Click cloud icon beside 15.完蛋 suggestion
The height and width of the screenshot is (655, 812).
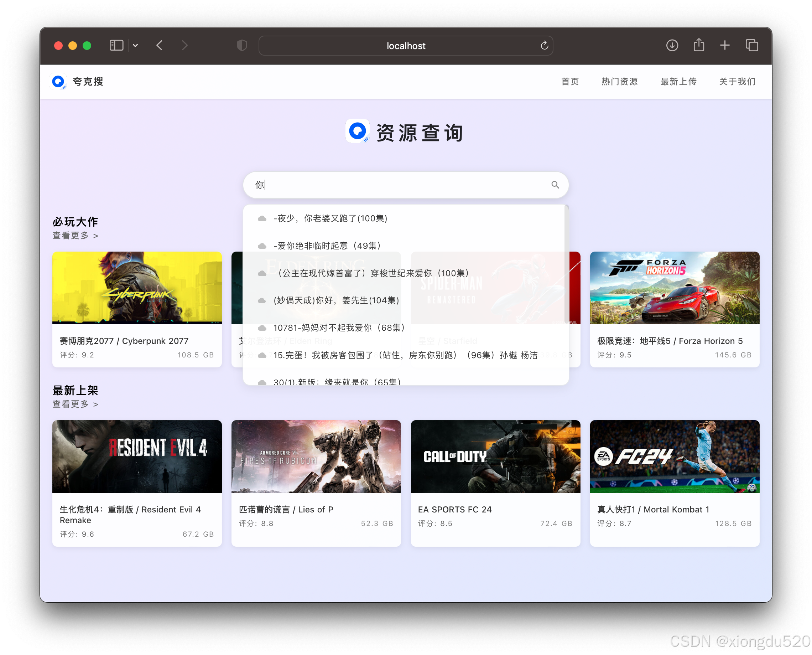tap(262, 355)
